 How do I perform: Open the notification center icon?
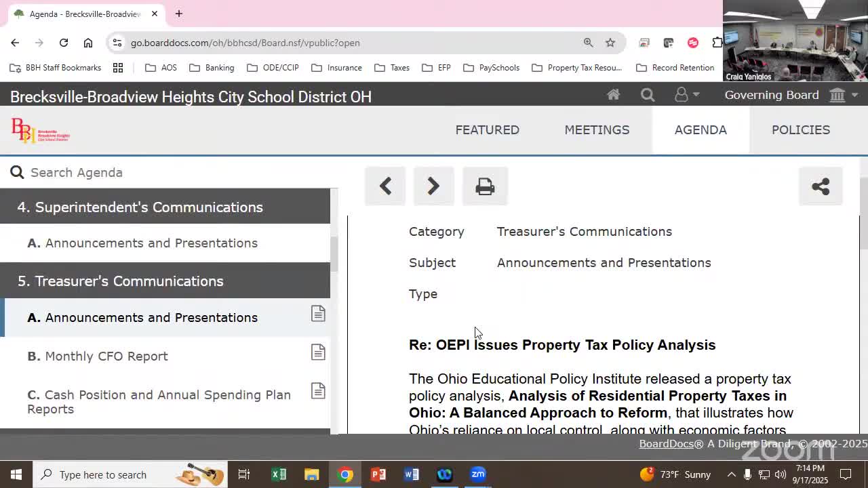[x=846, y=474]
